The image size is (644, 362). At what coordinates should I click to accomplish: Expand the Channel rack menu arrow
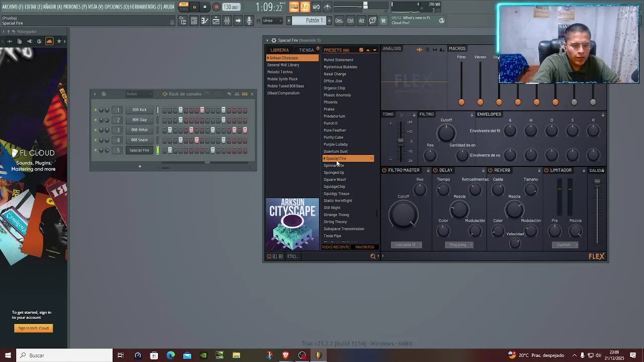(95, 94)
